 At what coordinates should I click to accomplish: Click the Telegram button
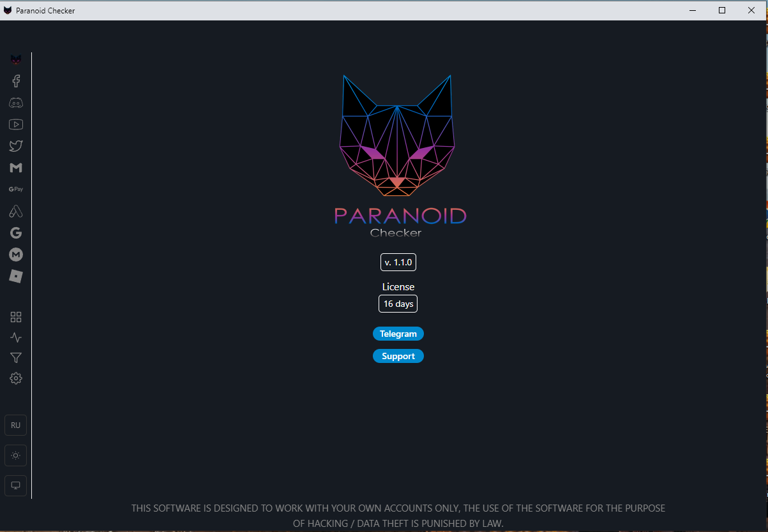tap(398, 334)
